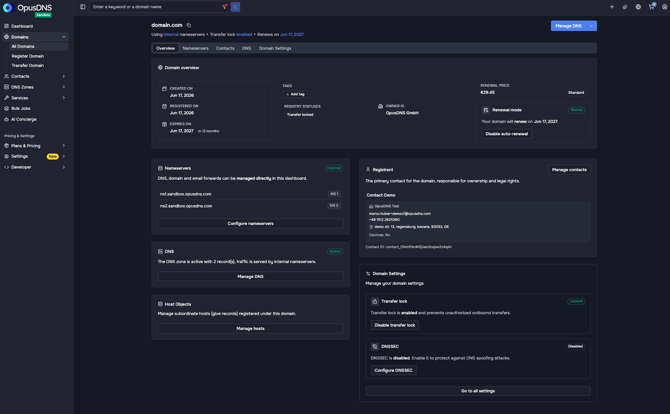Open the user account avatar icon
The width and height of the screenshot is (670, 414).
click(664, 7)
